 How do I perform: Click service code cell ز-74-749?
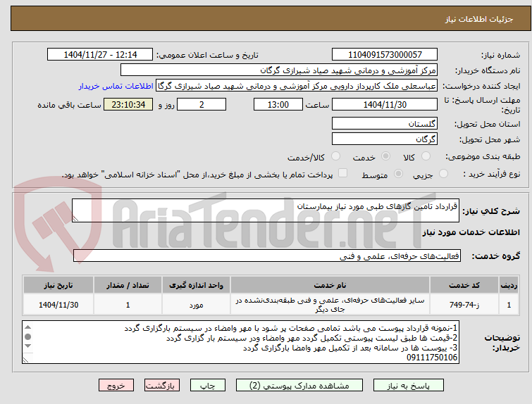[464, 305]
